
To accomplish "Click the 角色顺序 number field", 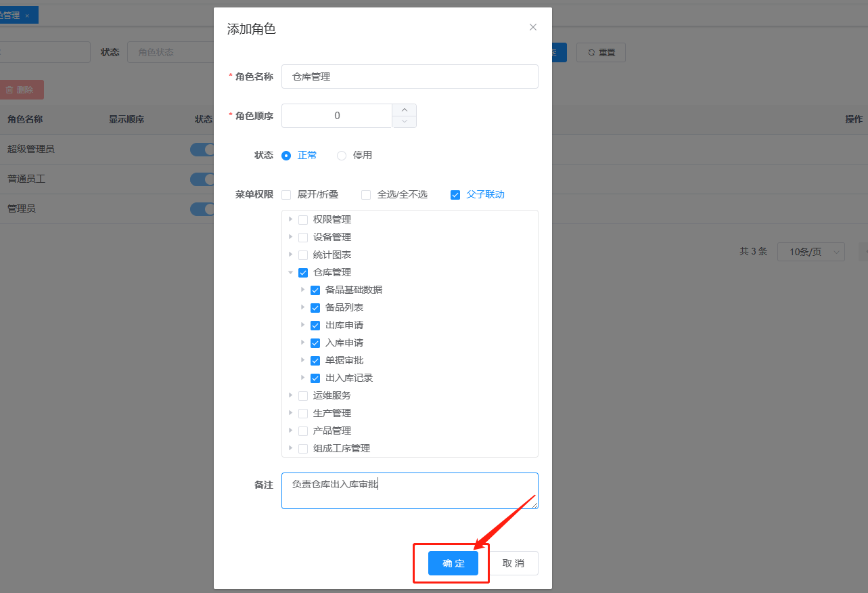I will (x=337, y=116).
